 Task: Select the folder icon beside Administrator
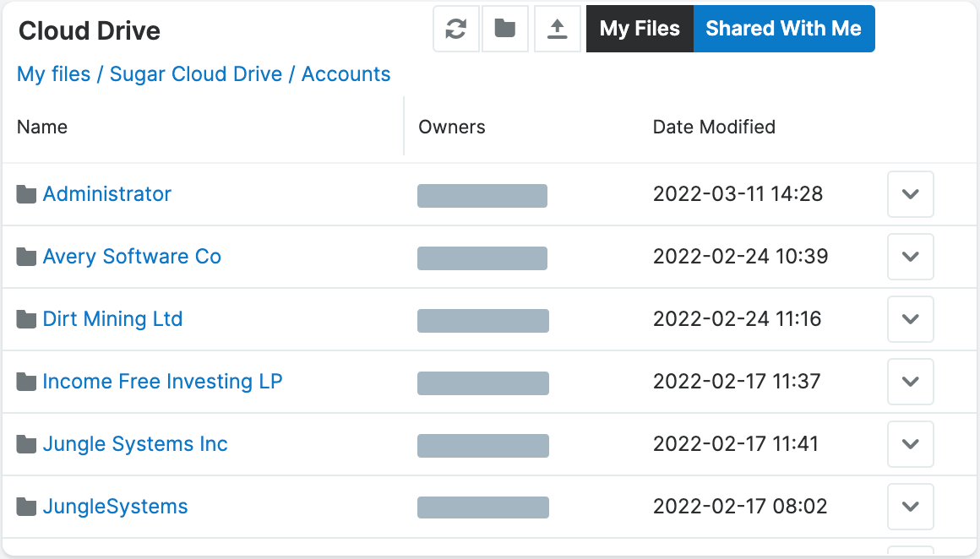pos(25,193)
